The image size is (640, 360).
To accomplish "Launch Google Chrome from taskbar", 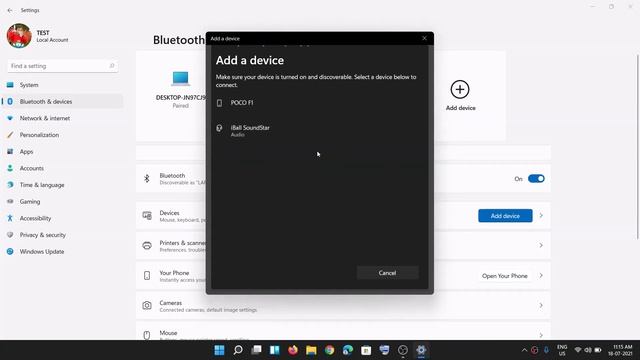I will tap(329, 350).
